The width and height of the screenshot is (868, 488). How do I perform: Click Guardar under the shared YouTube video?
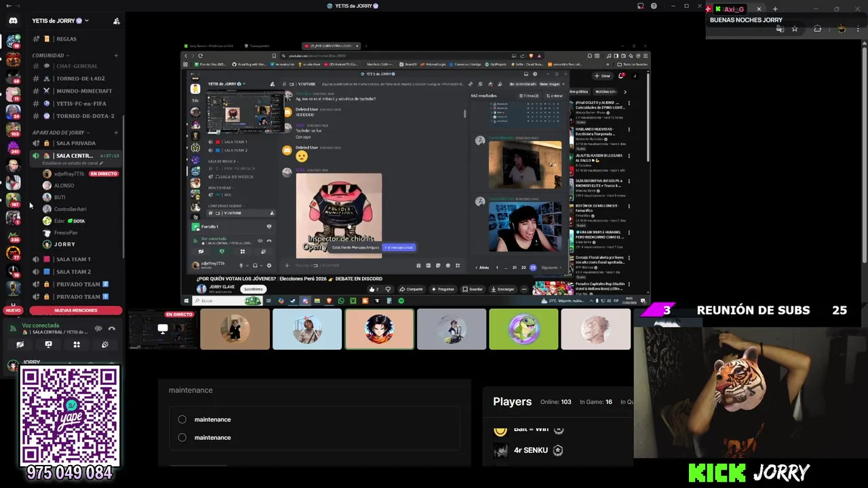pyautogui.click(x=473, y=289)
